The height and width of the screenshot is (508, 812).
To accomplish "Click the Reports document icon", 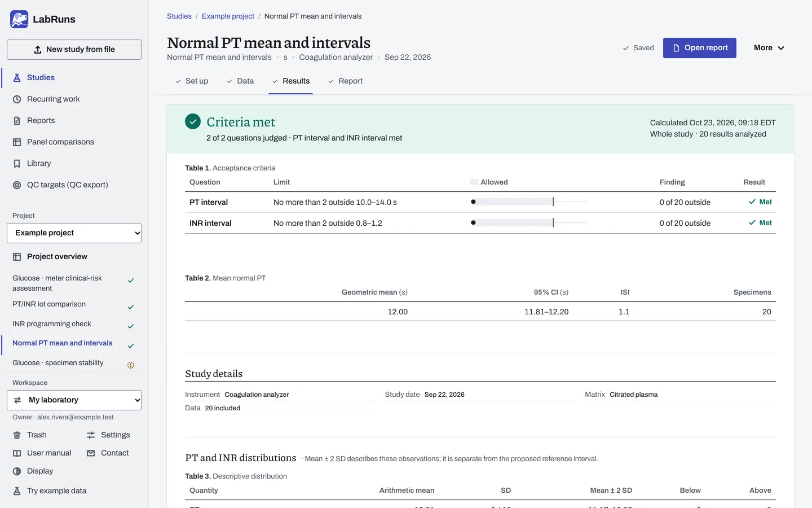I will click(x=17, y=121).
